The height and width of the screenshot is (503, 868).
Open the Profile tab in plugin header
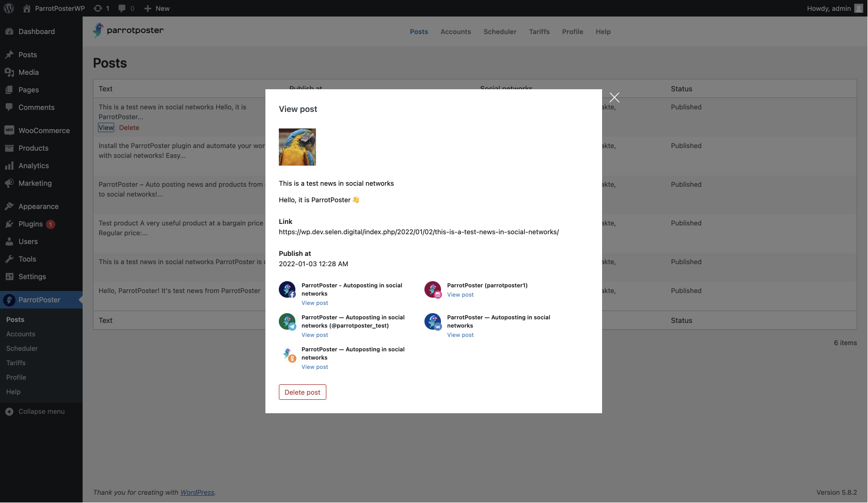click(x=573, y=31)
